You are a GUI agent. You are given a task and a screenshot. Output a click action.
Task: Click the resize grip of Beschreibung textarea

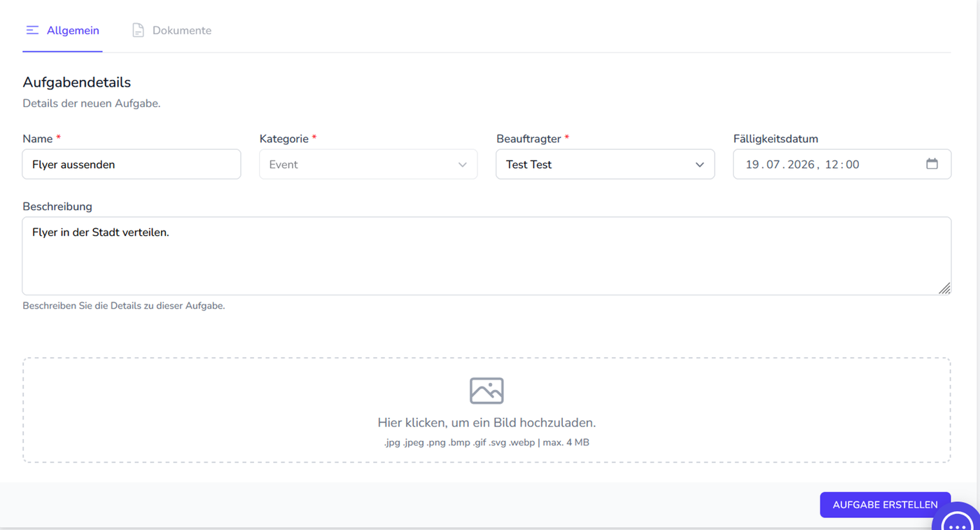(x=944, y=288)
